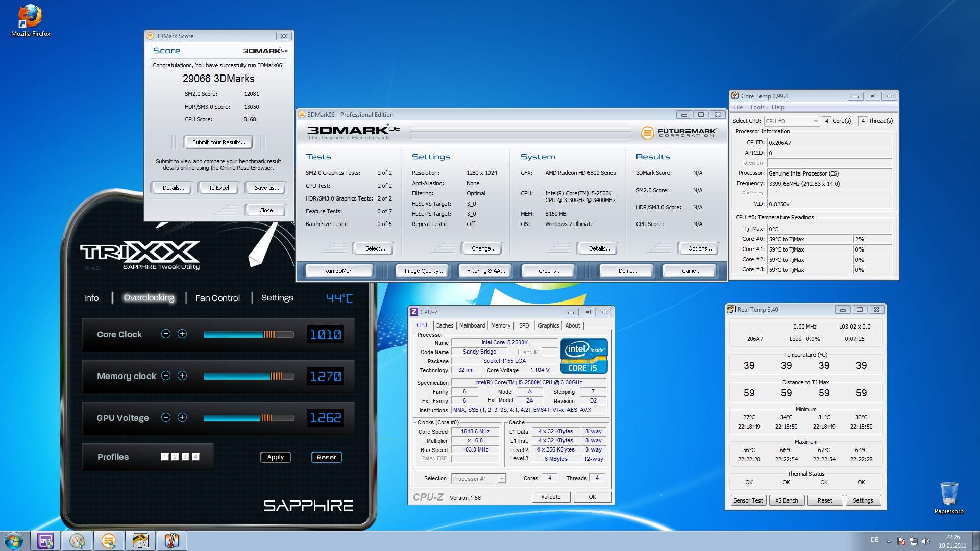Click the DE language indicator

pos(874,540)
